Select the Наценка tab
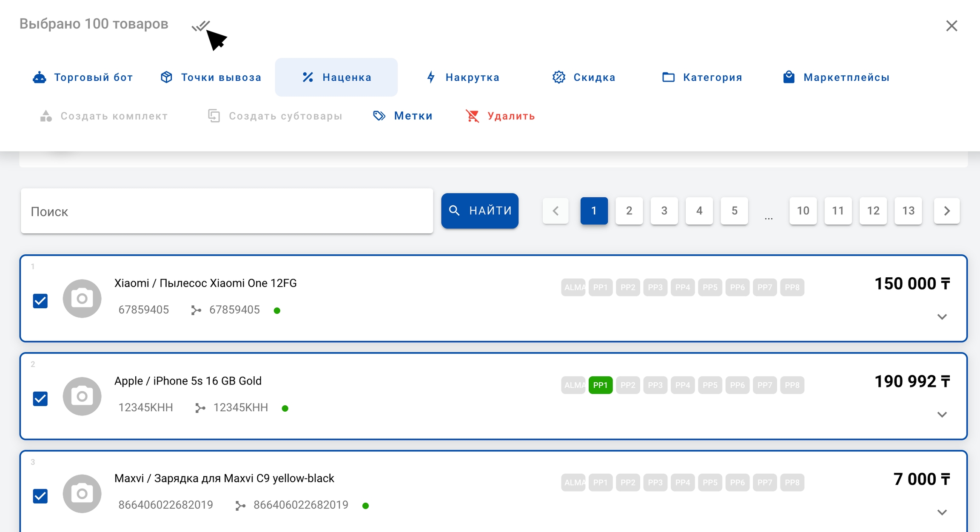Image resolution: width=980 pixels, height=532 pixels. 336,77
